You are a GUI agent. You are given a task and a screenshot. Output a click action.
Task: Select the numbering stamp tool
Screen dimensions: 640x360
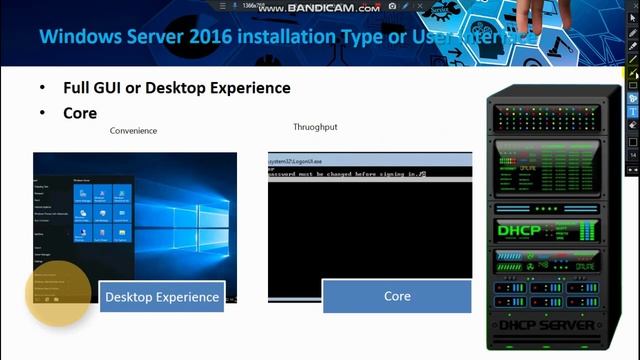633,99
